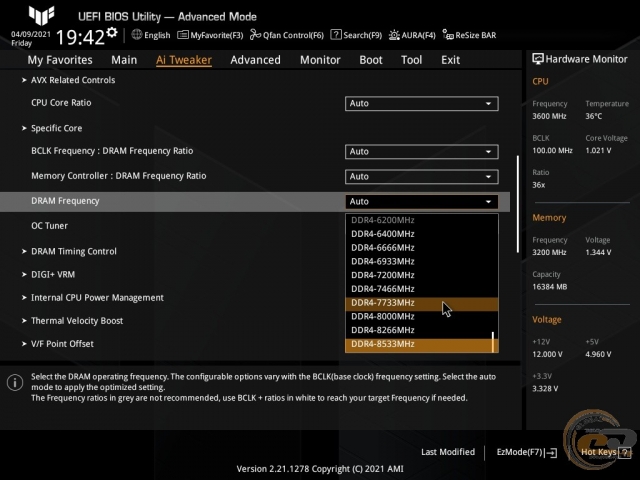This screenshot has height=480, width=640.
Task: Click the Core Voltage 1.021 V value
Action: pos(598,151)
